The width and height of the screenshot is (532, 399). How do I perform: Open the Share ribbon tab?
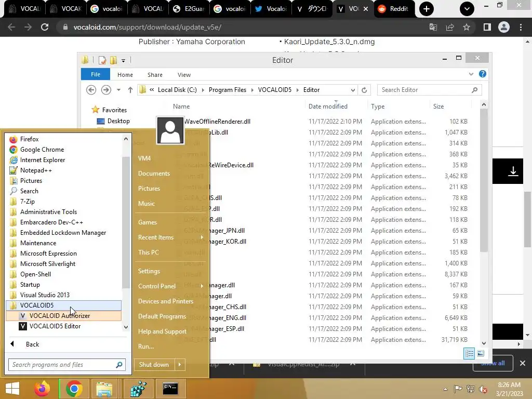[155, 75]
